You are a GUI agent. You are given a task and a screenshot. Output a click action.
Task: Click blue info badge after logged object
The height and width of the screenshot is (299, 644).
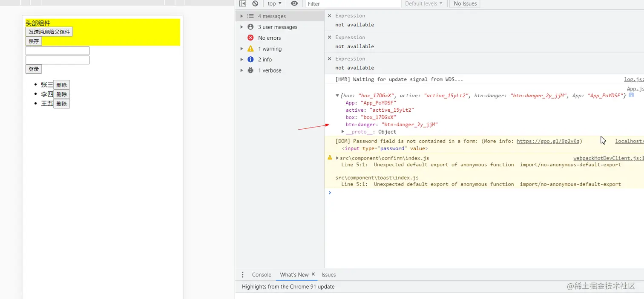631,95
